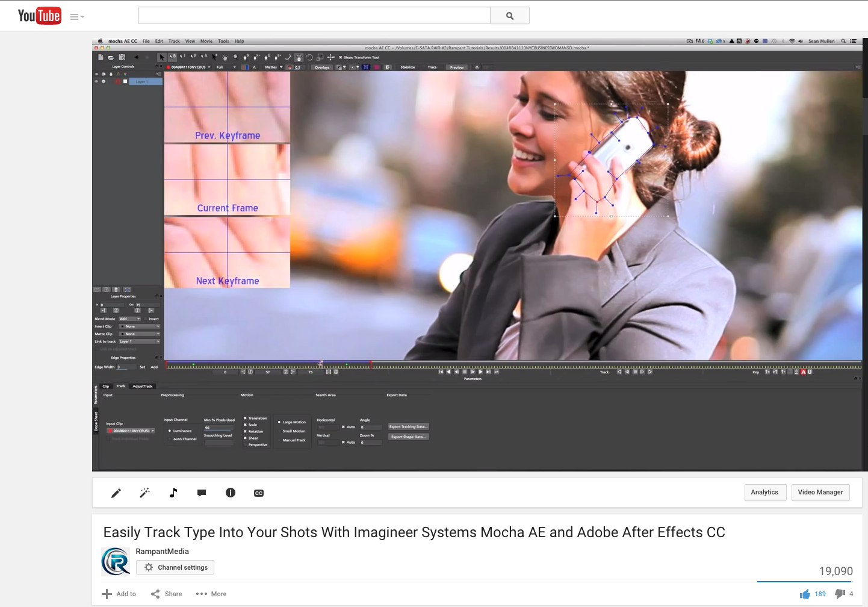Click Save Project disk icon in mocha
This screenshot has width=868, height=607.
click(x=122, y=57)
